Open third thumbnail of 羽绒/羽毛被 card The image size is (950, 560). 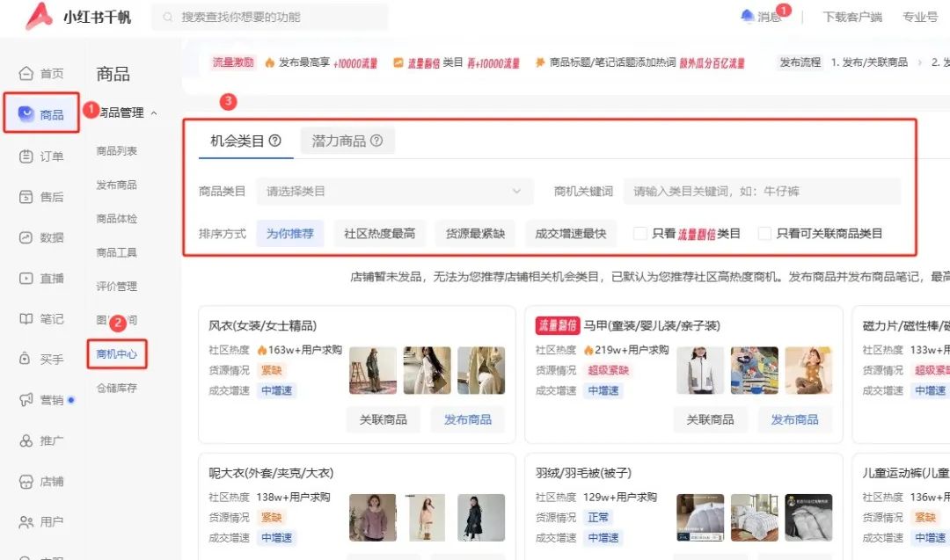[809, 518]
